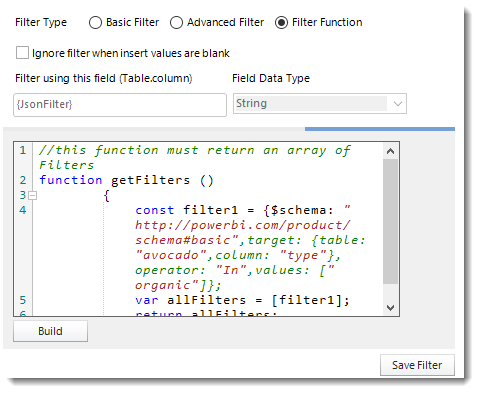This screenshot has width=479, height=393.
Task: Click the comment line about returning array
Action: pos(195,157)
